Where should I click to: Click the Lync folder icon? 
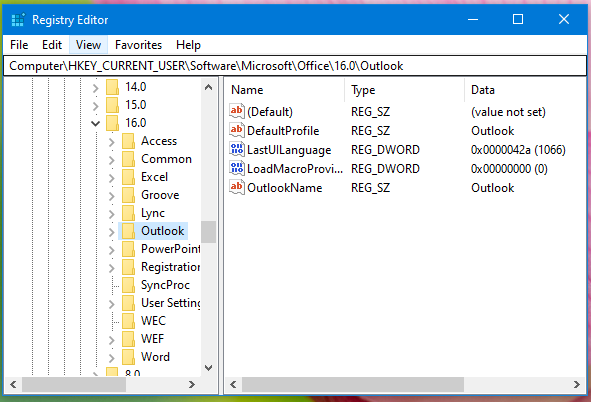pyautogui.click(x=128, y=213)
